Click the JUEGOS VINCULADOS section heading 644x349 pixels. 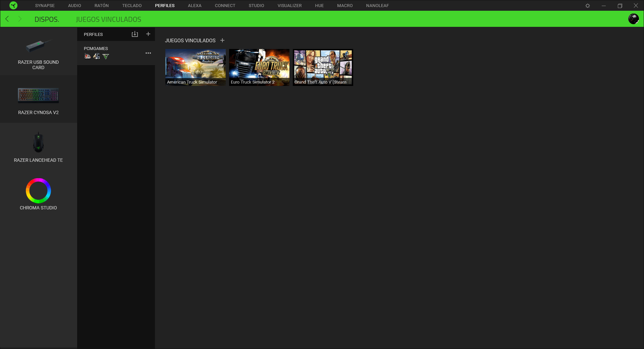click(190, 40)
